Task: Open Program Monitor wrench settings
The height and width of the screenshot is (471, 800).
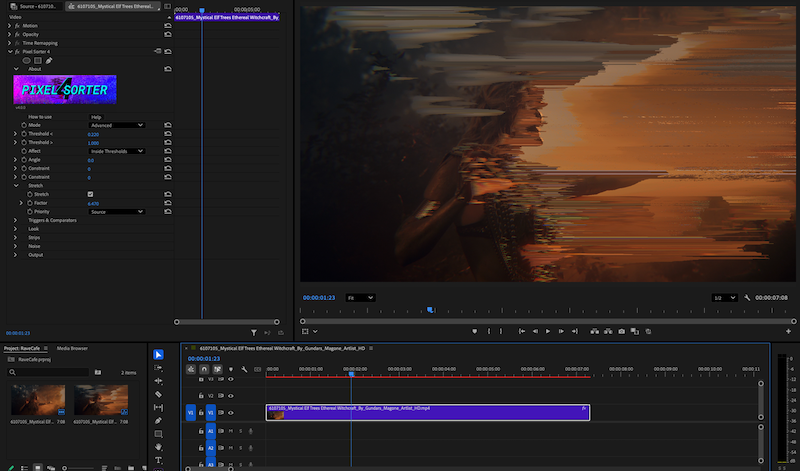Action: [746, 298]
